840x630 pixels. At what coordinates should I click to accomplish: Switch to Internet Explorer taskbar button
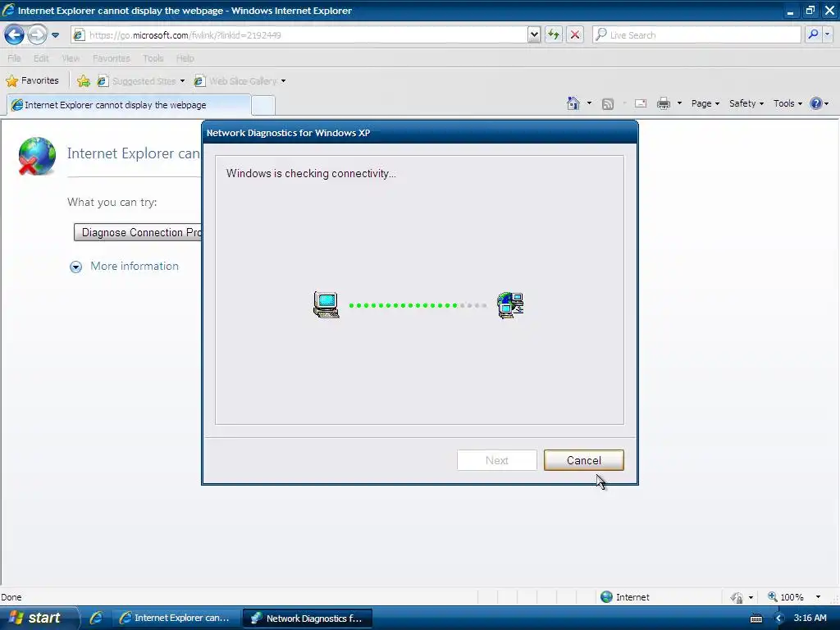point(176,619)
